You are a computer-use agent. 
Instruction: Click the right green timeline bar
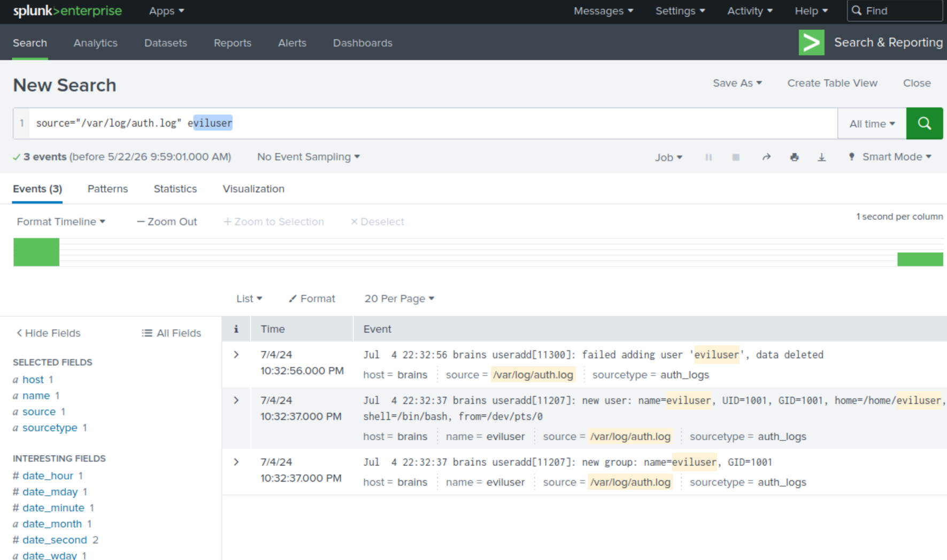tap(920, 259)
